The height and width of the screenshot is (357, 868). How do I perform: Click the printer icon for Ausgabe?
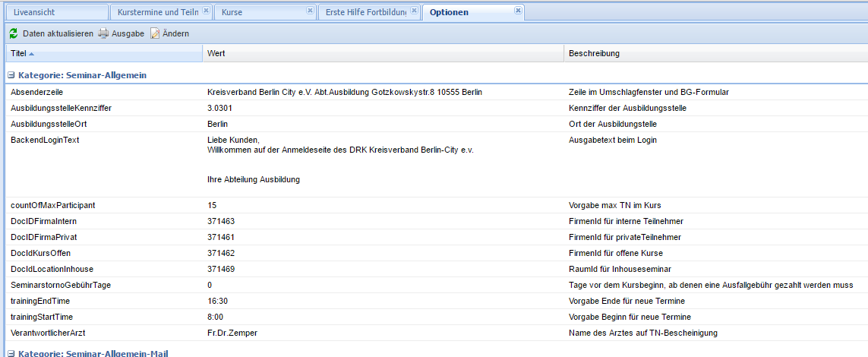click(103, 33)
